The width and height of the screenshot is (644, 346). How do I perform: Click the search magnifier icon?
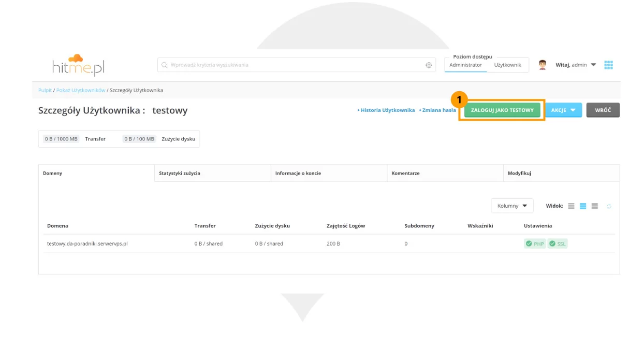(x=165, y=65)
